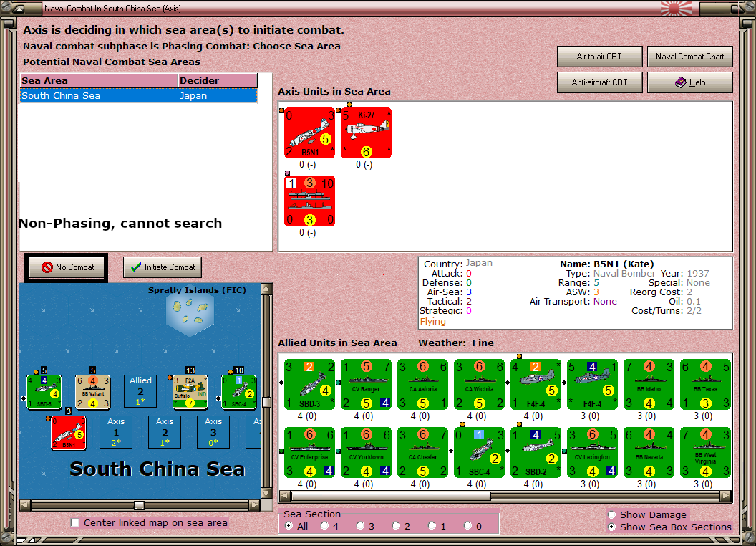Click the Decider column header
The width and height of the screenshot is (756, 546).
coord(218,81)
